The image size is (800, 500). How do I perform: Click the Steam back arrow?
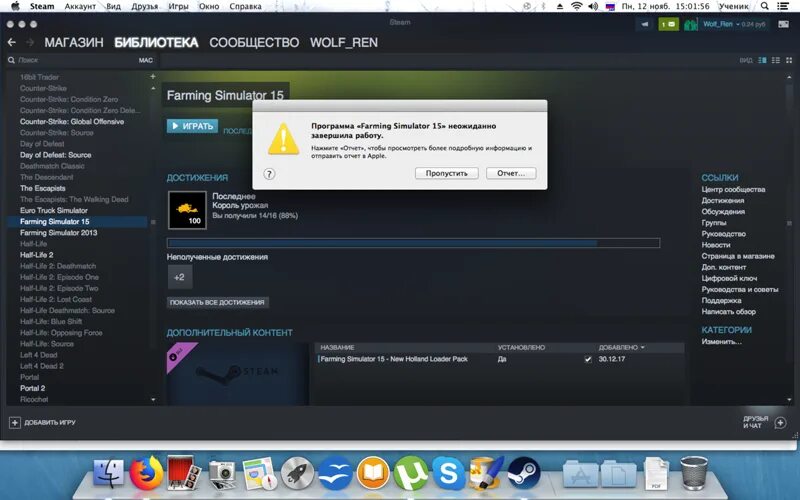coord(12,42)
